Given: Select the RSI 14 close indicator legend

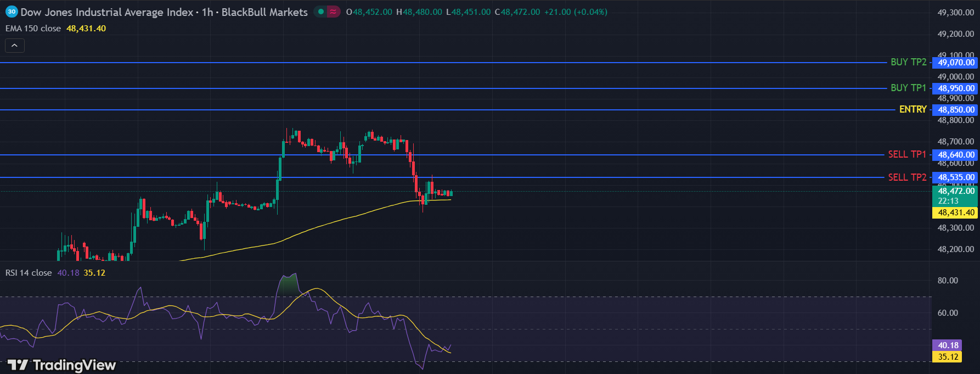Looking at the screenshot, I should pyautogui.click(x=29, y=273).
